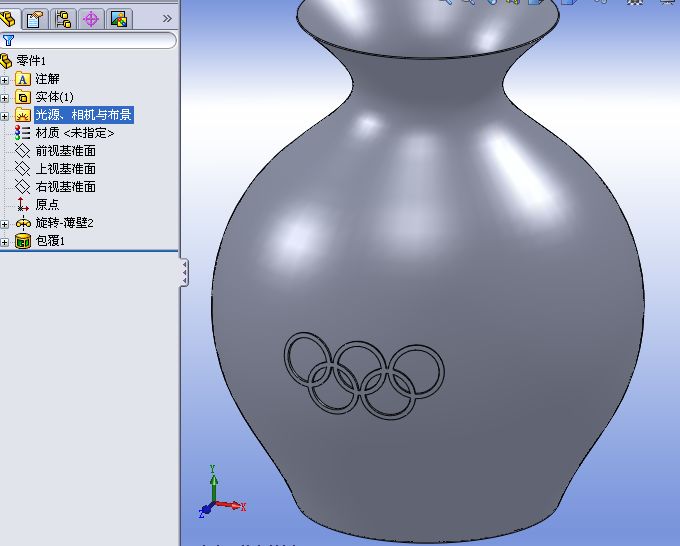Image resolution: width=680 pixels, height=546 pixels.
Task: Click the origin icon beside 原点
Action: coord(23,205)
